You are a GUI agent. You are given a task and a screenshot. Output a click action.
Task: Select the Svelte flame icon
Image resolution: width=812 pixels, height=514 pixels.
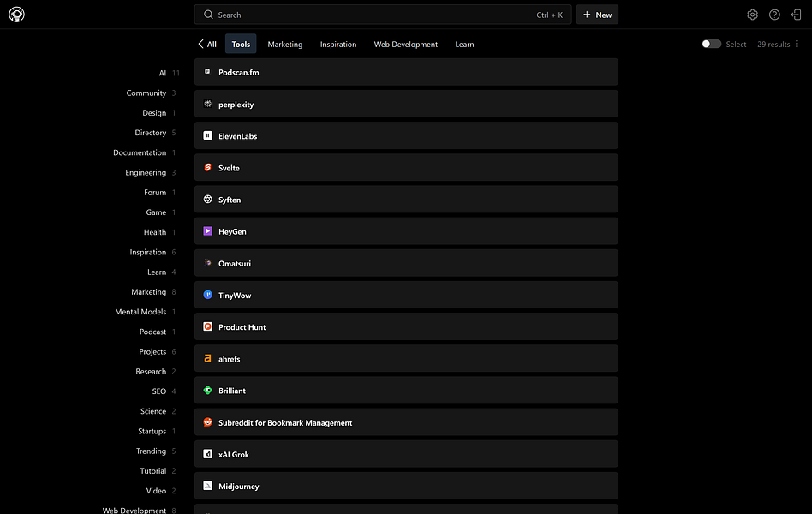(206, 167)
